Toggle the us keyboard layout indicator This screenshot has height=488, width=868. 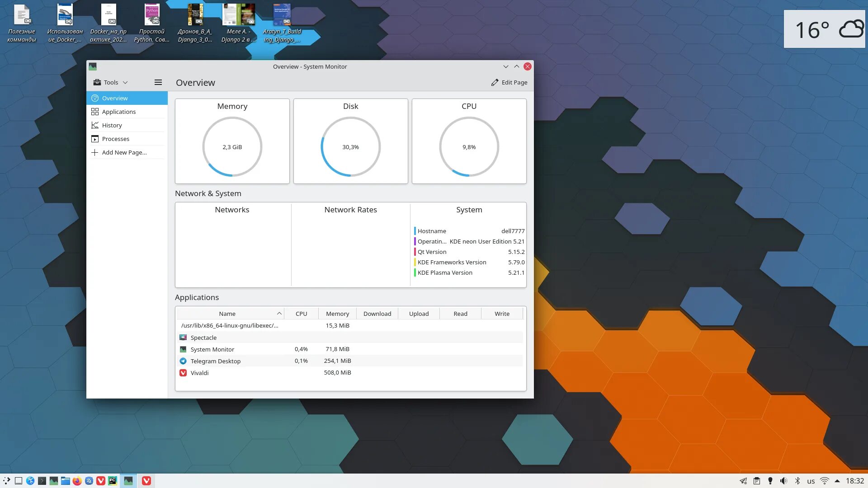pyautogui.click(x=811, y=481)
